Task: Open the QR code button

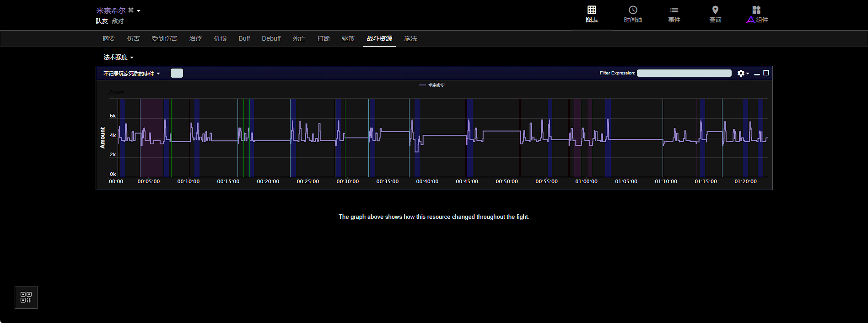Action: (26, 297)
